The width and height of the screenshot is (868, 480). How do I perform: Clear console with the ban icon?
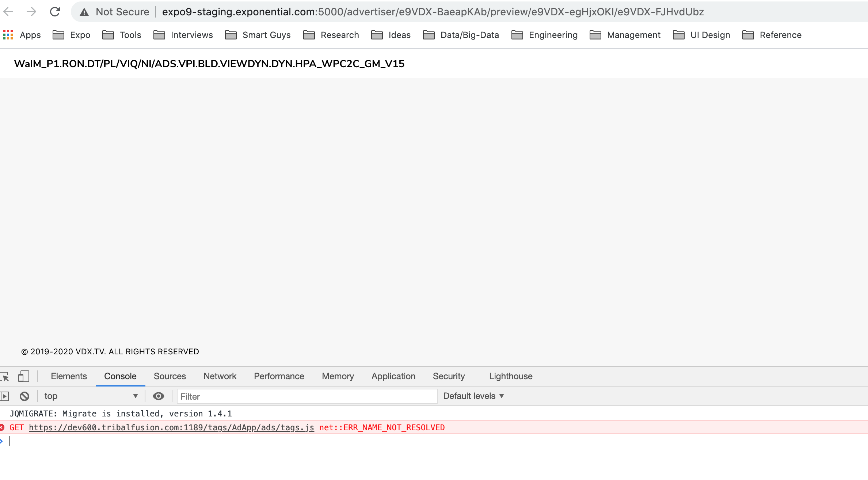coord(24,396)
